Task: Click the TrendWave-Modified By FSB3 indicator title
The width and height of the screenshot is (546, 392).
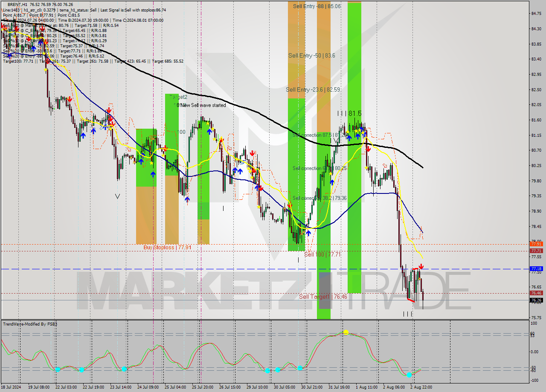Action: (x=30, y=324)
